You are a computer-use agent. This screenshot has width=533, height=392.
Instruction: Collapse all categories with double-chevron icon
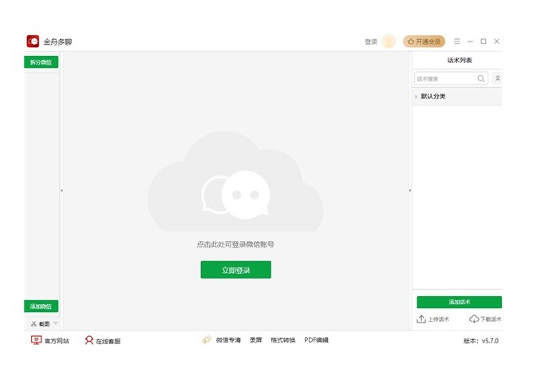coord(497,78)
